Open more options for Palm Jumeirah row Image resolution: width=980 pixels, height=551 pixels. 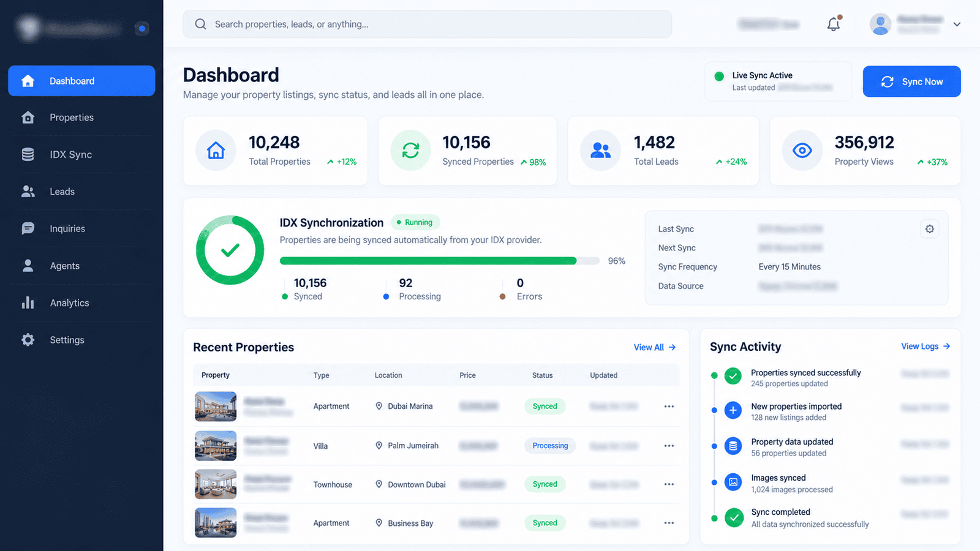point(669,446)
